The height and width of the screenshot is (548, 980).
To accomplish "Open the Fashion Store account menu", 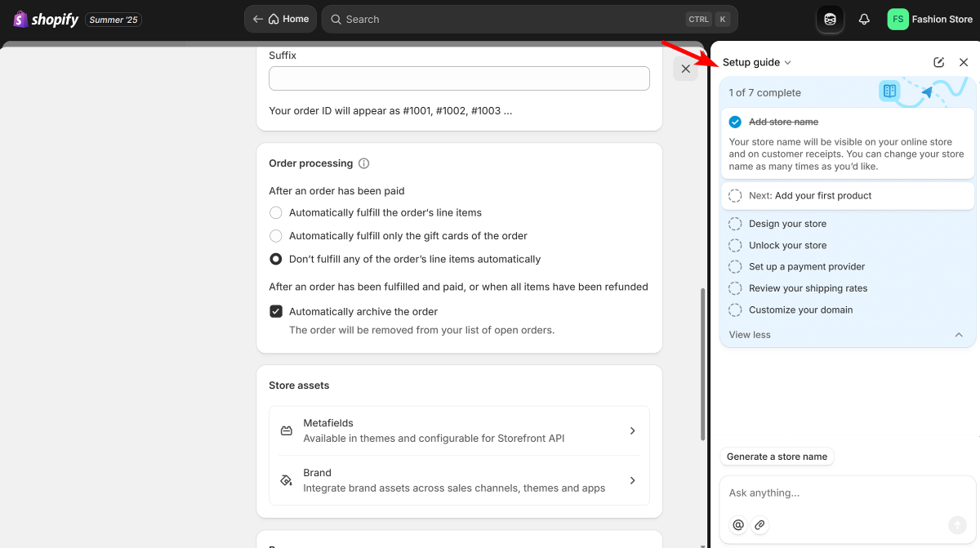I will point(930,19).
